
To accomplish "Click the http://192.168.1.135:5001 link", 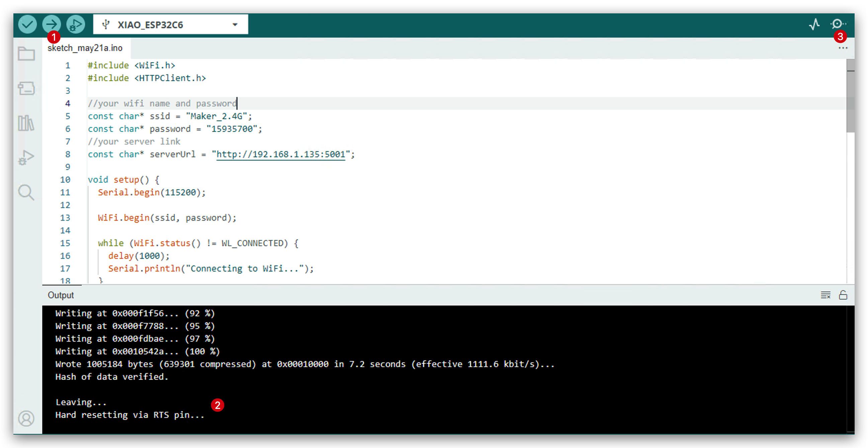I will 281,154.
